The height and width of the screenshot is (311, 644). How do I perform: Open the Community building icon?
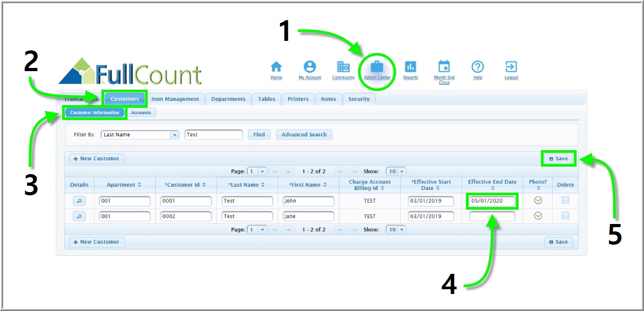(343, 67)
